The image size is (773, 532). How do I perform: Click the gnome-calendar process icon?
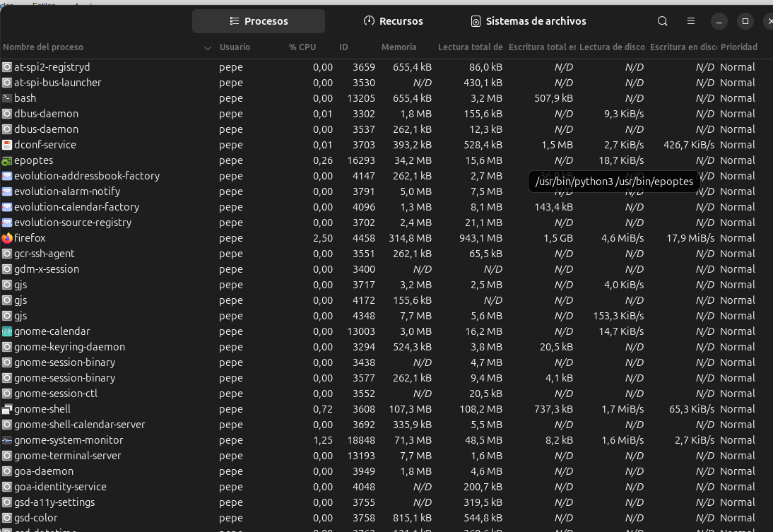coord(7,331)
